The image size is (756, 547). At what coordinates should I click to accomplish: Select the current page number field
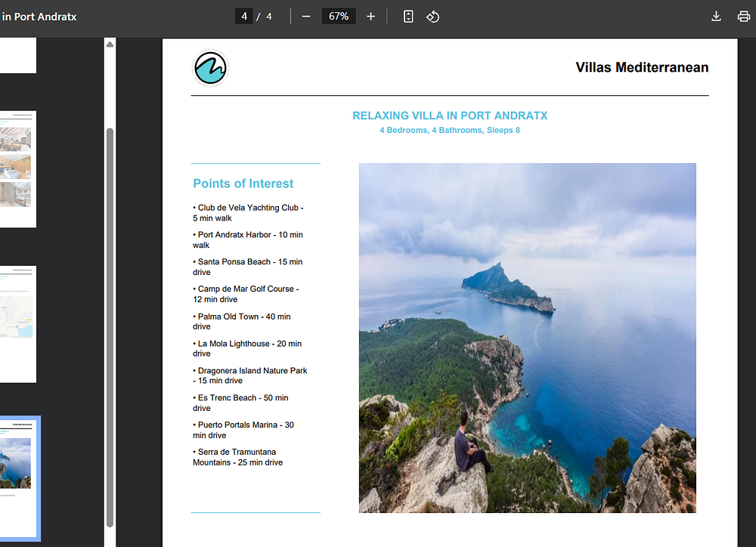(244, 17)
